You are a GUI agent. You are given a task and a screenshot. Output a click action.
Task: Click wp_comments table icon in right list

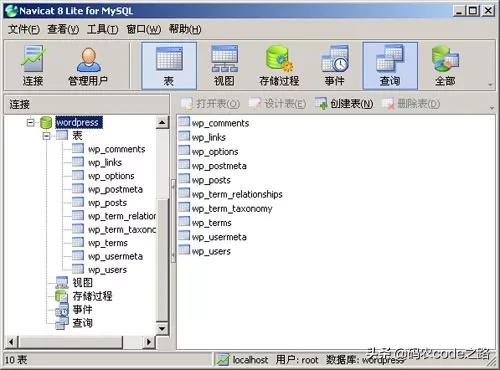click(x=184, y=121)
